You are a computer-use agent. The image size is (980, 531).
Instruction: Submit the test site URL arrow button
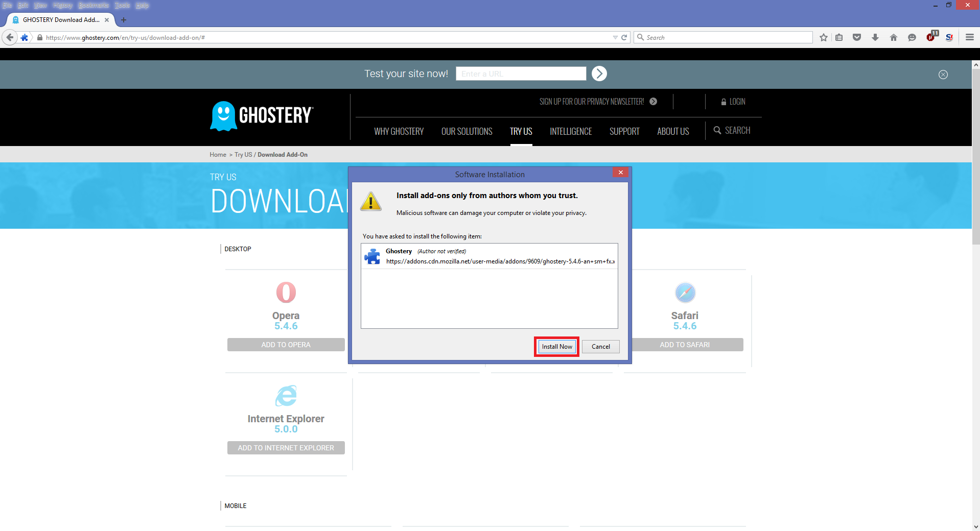coord(599,74)
